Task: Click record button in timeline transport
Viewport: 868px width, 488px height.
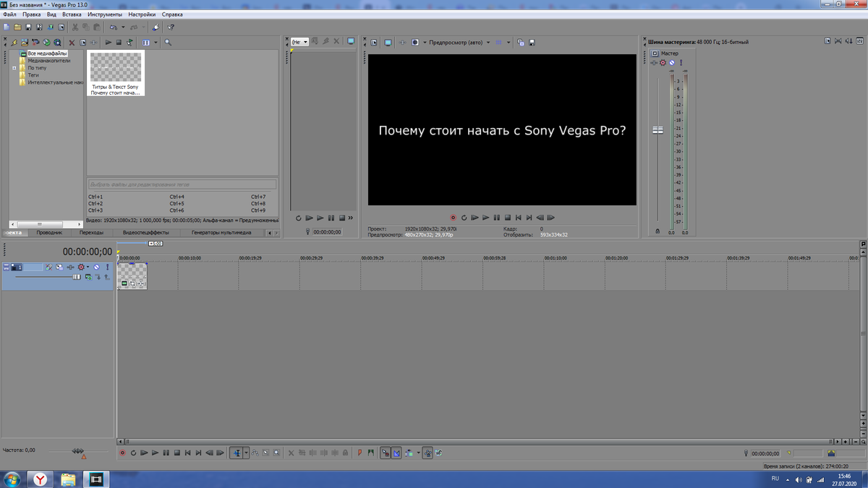Action: (x=122, y=453)
